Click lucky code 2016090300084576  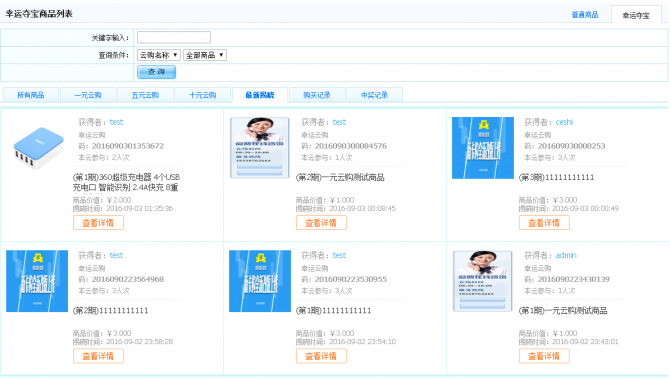(351, 146)
